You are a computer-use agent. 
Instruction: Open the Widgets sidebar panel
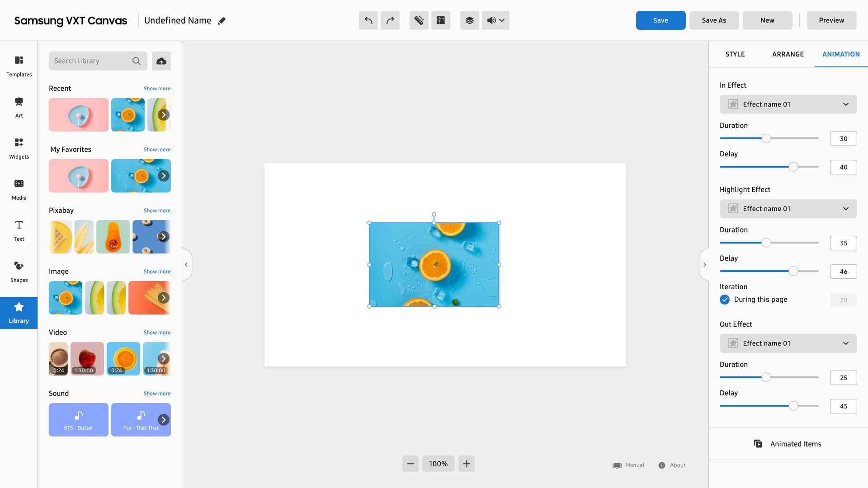pos(19,149)
